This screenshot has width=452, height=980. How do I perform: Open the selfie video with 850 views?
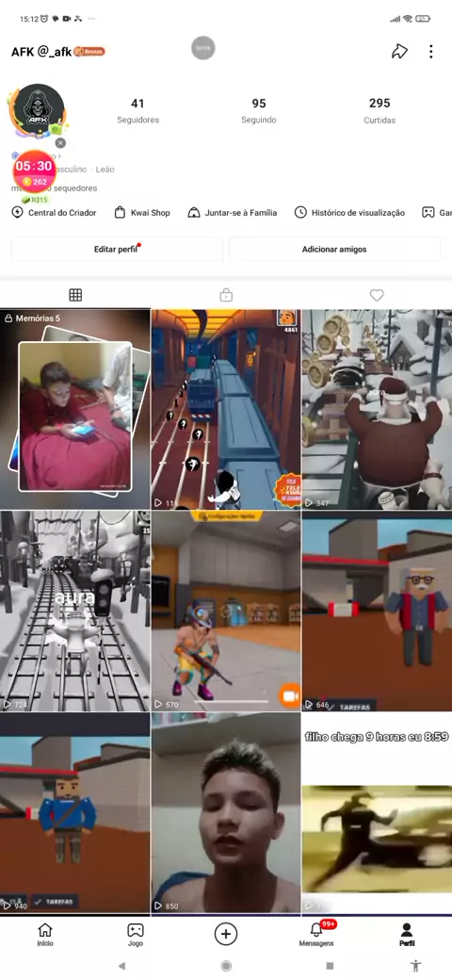pos(226,812)
